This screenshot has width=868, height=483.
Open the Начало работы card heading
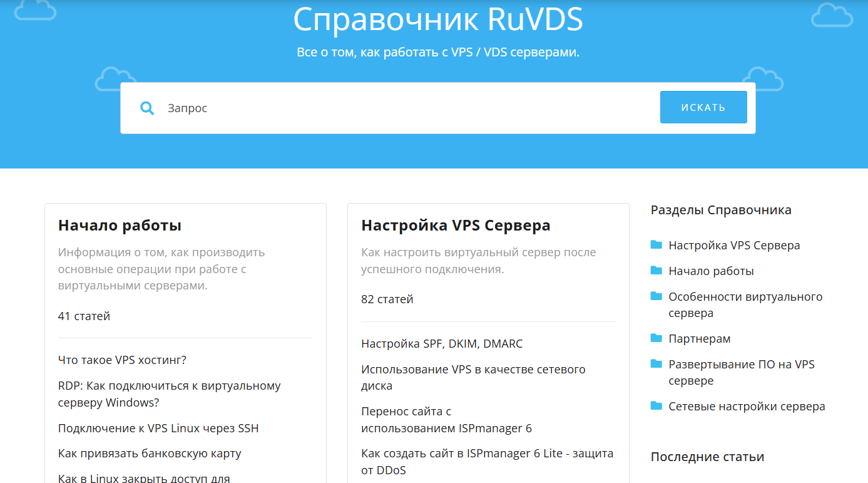click(120, 226)
